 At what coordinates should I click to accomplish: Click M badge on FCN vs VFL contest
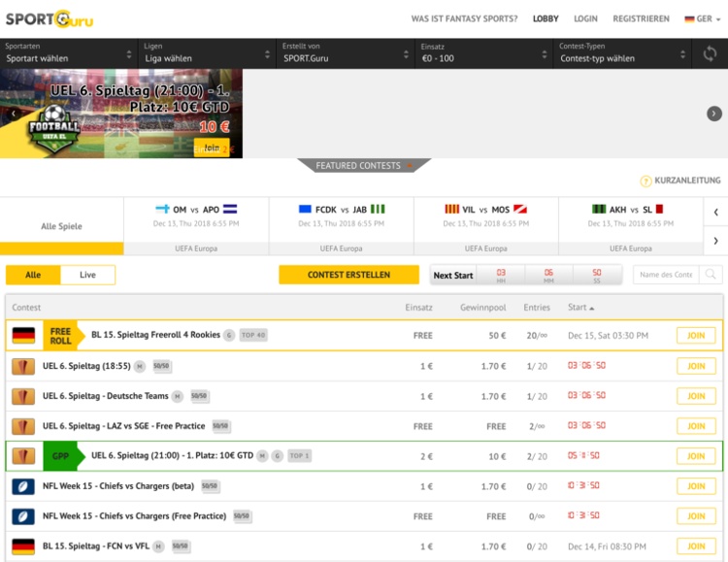(158, 546)
